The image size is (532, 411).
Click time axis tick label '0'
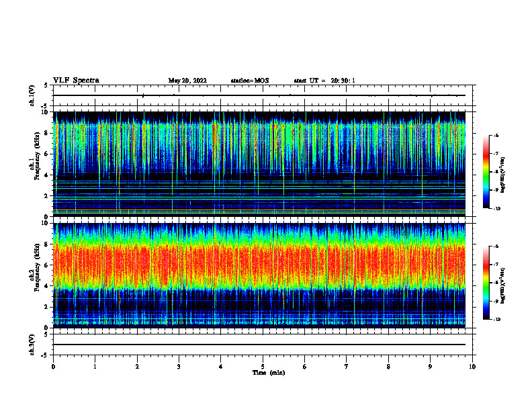click(x=53, y=367)
